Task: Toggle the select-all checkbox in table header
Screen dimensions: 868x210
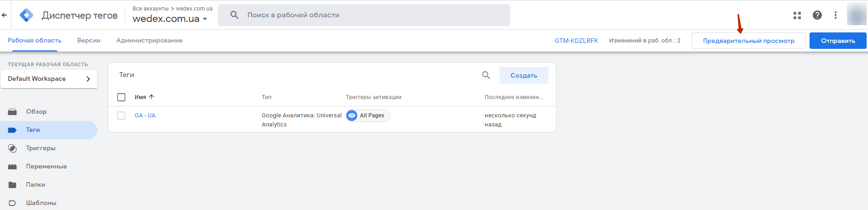Action: 121,97
